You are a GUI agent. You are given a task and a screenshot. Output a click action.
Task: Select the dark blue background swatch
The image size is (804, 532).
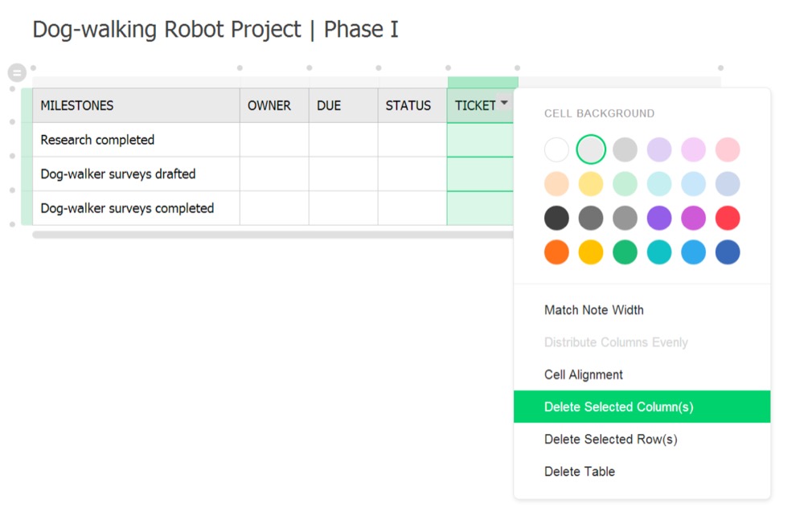(x=728, y=252)
